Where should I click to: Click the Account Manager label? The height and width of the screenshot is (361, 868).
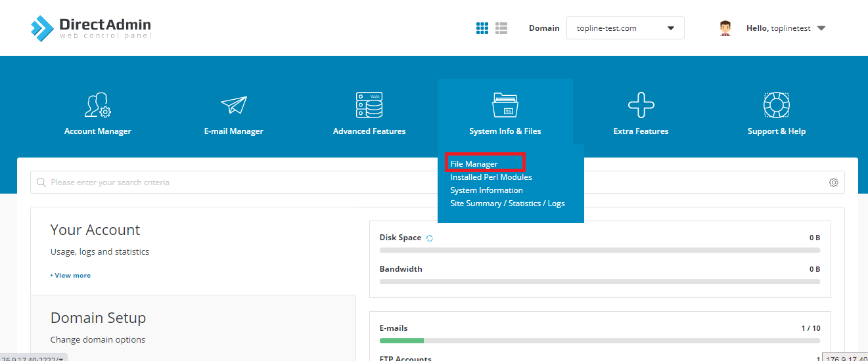point(98,131)
